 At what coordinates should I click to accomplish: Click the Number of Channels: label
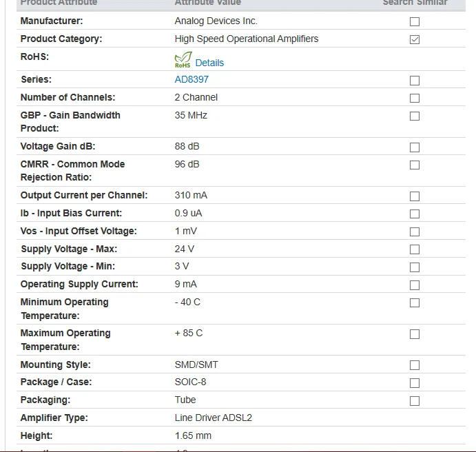point(68,97)
